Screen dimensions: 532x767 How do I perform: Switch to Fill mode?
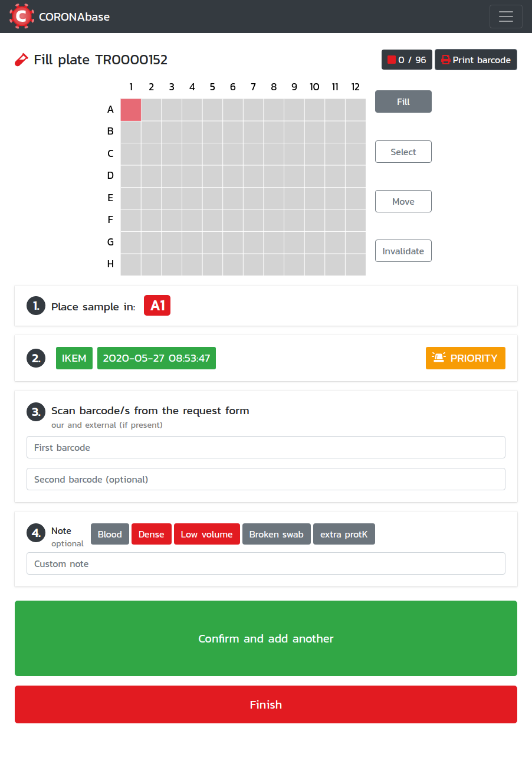point(403,101)
